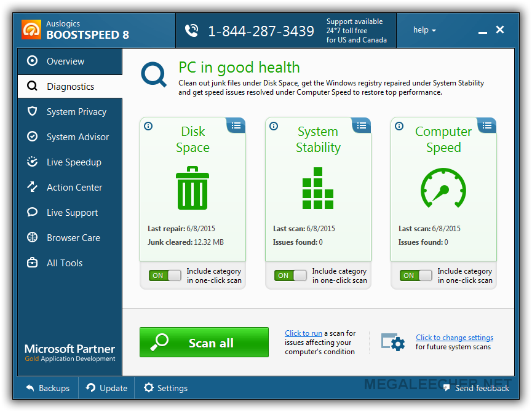Click the Disk Space card title
This screenshot has height=412, width=532.
[193, 140]
